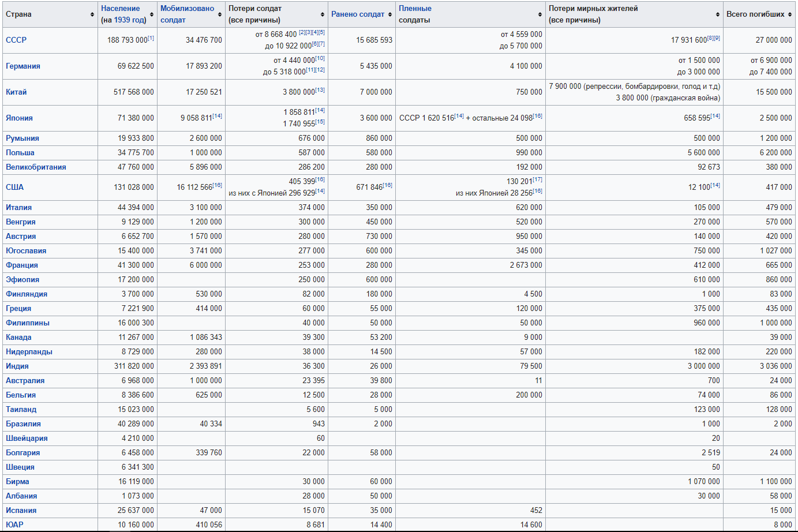Sort table by Страна column arrows
This screenshot has height=532, width=798.
point(92,14)
